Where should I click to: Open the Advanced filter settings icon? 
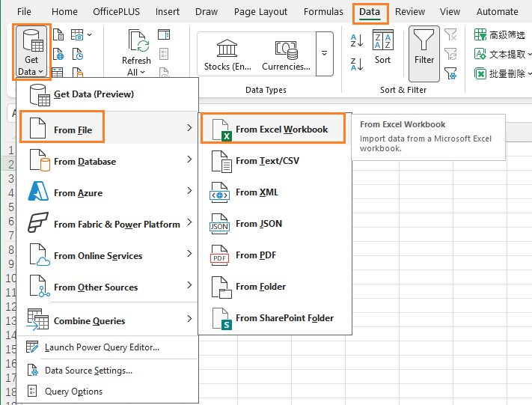(x=450, y=73)
